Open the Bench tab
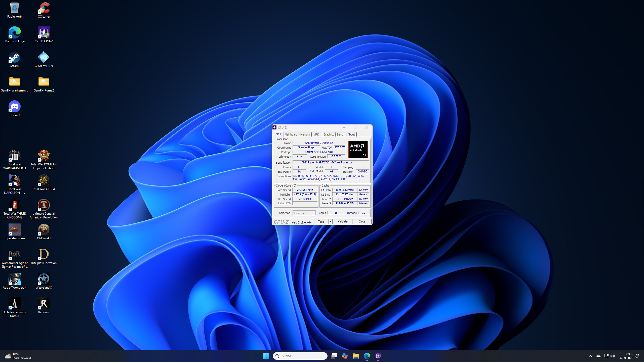The height and width of the screenshot is (362, 644). click(x=340, y=134)
